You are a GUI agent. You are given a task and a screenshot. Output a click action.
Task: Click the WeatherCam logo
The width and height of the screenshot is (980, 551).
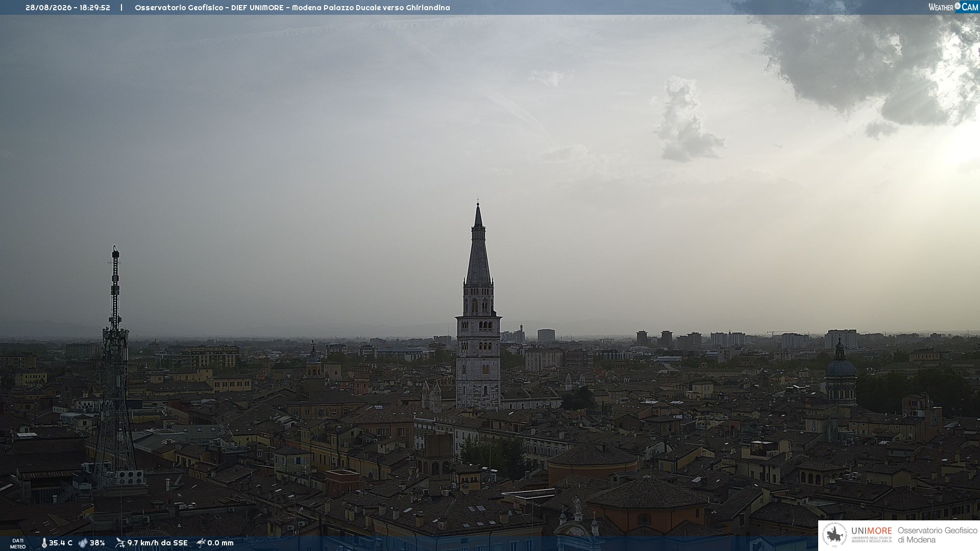coord(953,7)
